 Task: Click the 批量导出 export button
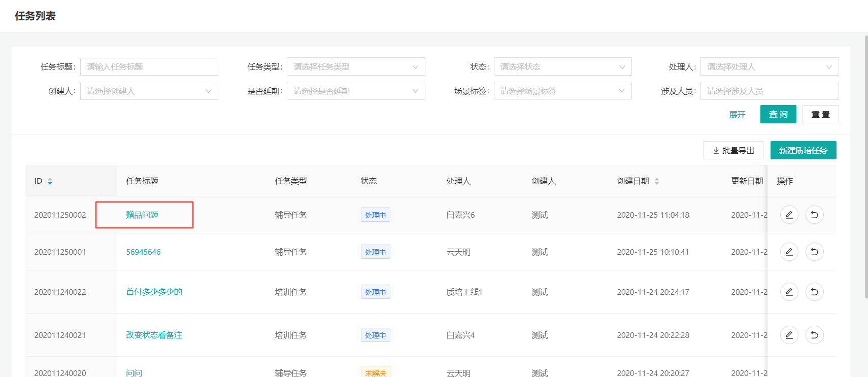[733, 150]
